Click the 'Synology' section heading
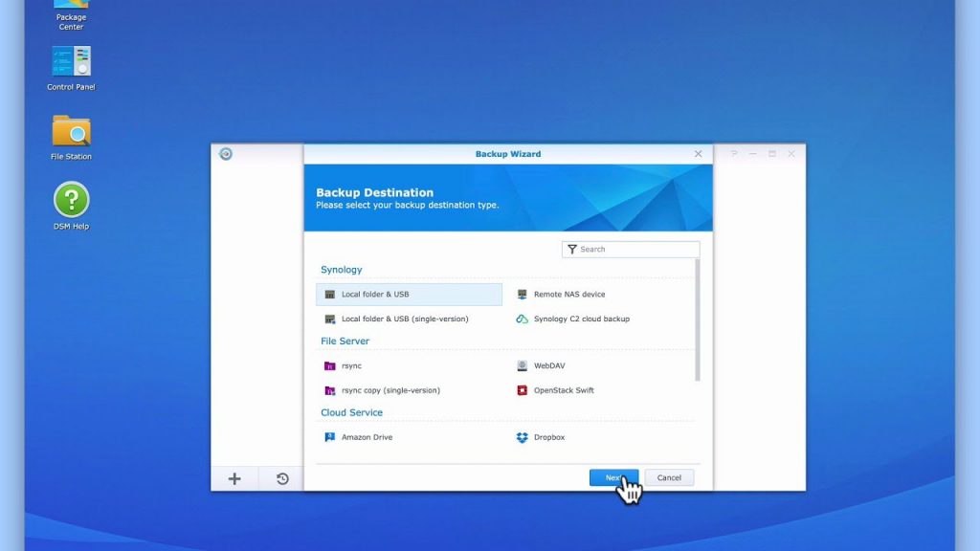 click(x=342, y=269)
